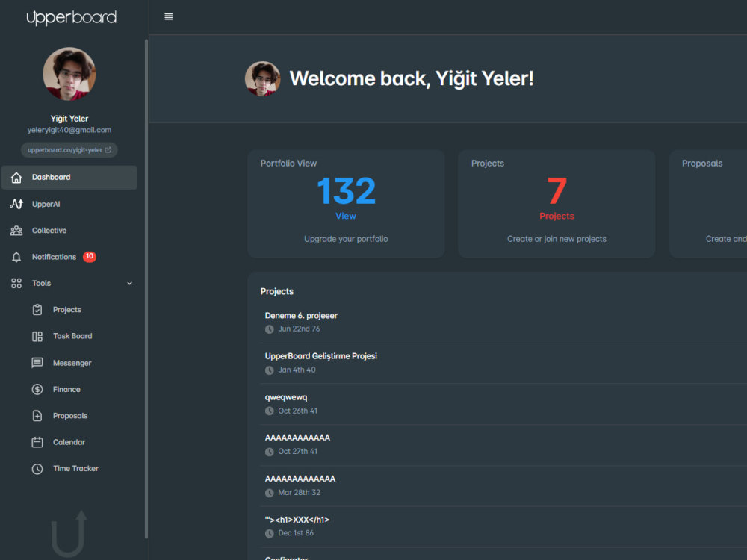Open the qweqwewq project
747x560 pixels.
(x=286, y=398)
